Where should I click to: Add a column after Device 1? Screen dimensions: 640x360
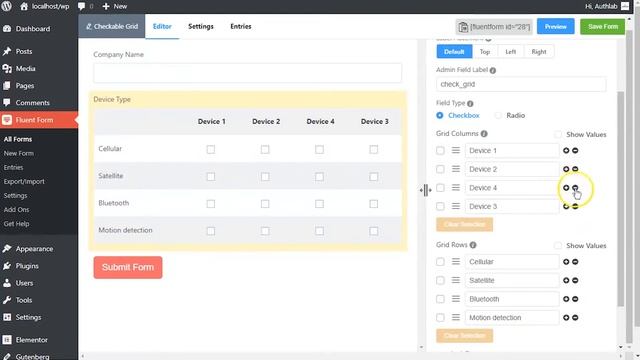566,151
